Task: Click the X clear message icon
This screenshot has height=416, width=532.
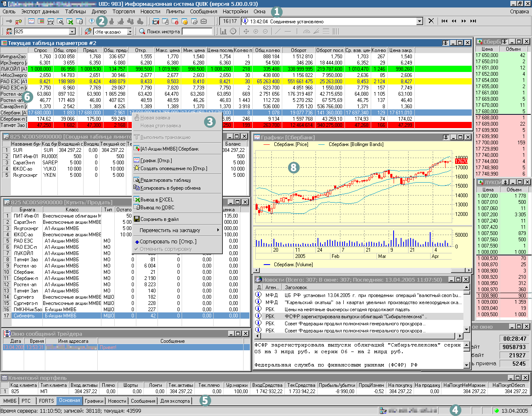Action: pos(431,21)
